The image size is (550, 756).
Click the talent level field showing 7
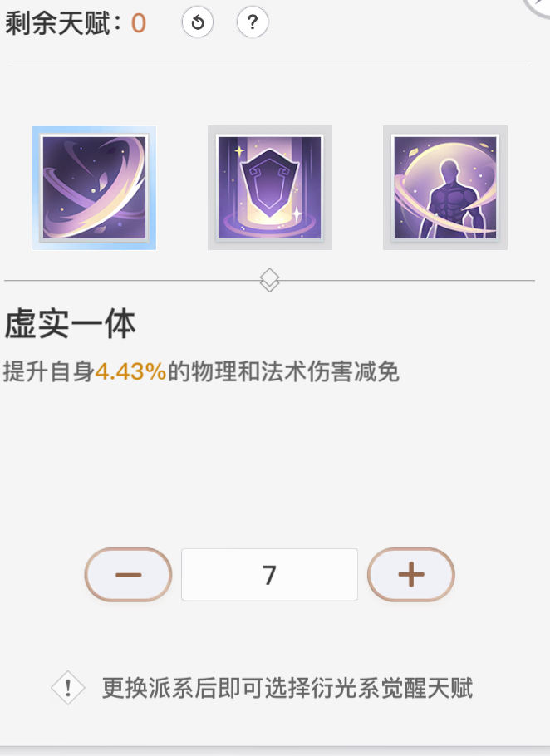point(269,575)
